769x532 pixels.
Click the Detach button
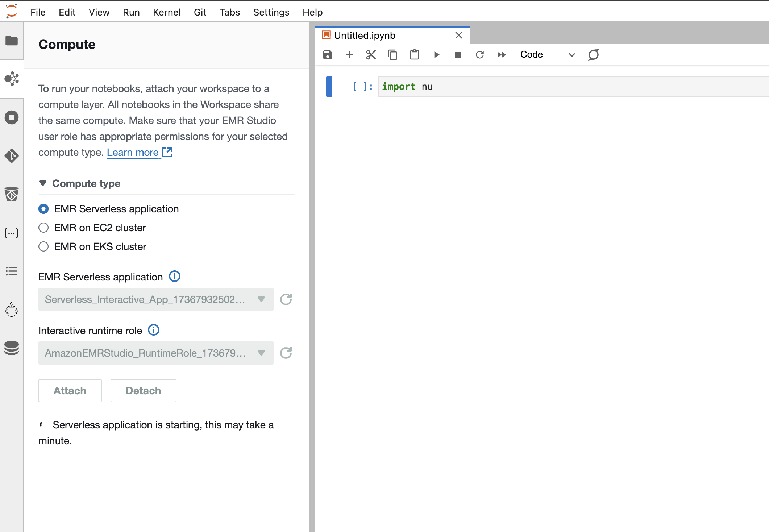(144, 391)
